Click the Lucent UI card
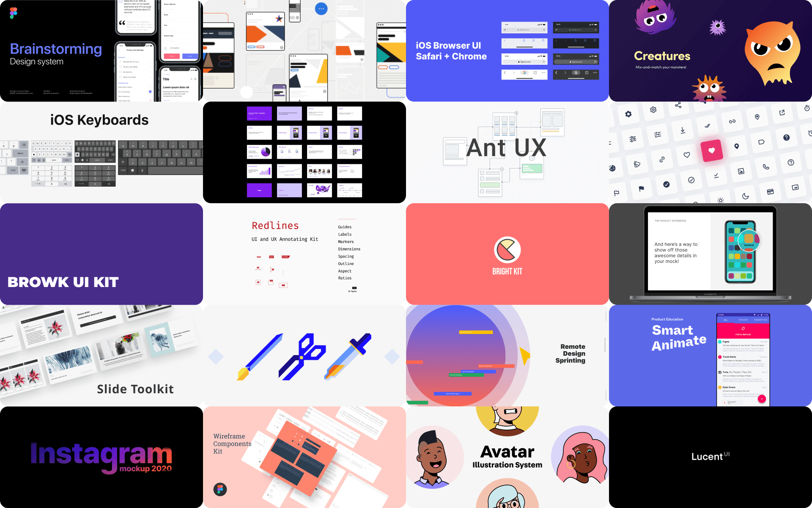This screenshot has width=812, height=508. [710, 457]
